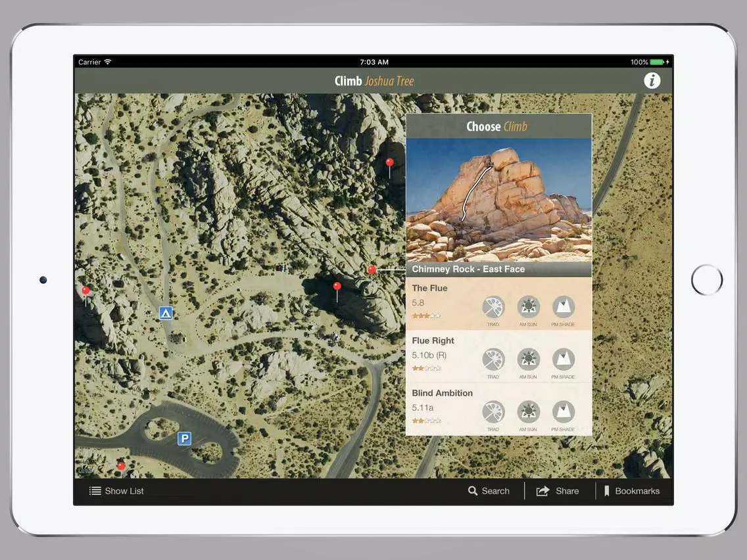Click Blind Ambition PM SHADE icon
747x560 pixels.
563,412
